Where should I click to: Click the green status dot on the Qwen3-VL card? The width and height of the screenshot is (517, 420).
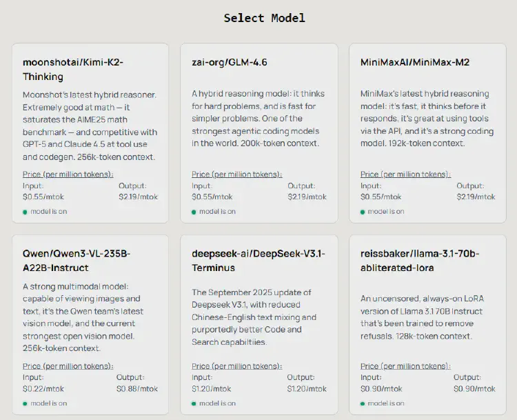coord(26,403)
